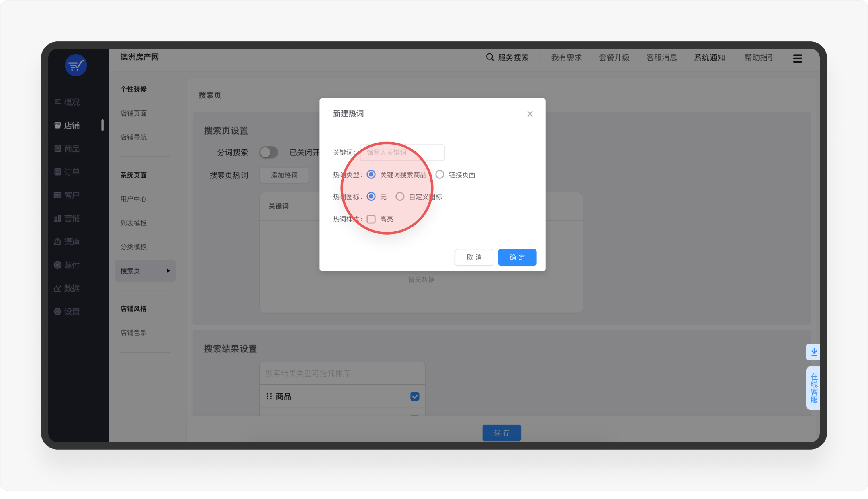
Task: Open the 营销 marketing sidebar item
Action: (67, 219)
